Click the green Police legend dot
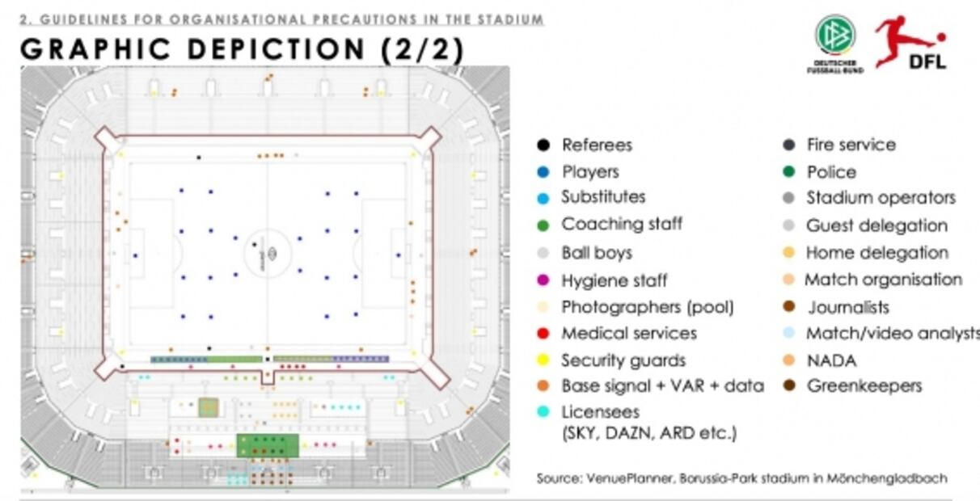Viewport: 980px width, 501px height. [x=788, y=172]
